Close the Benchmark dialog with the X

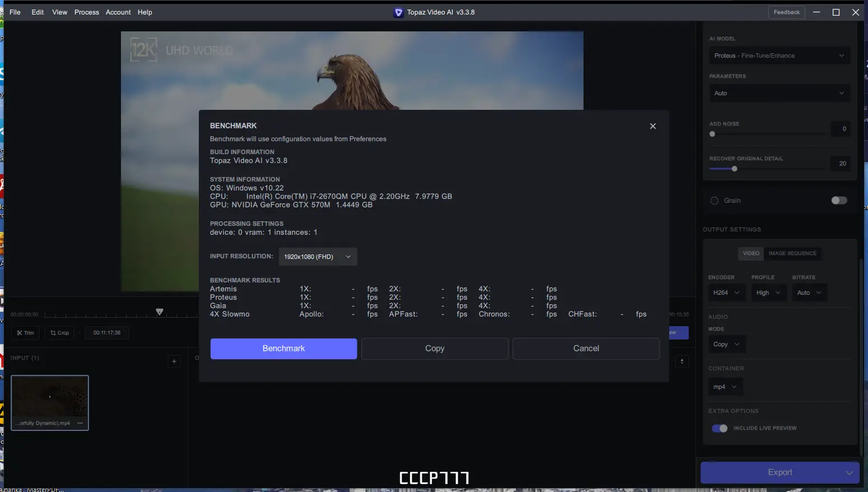(x=652, y=126)
